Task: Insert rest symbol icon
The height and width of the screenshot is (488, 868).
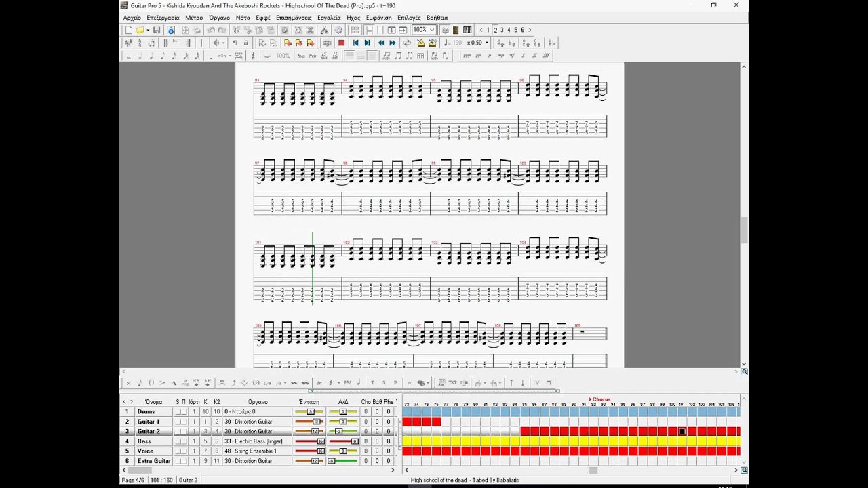Action: pos(253,56)
